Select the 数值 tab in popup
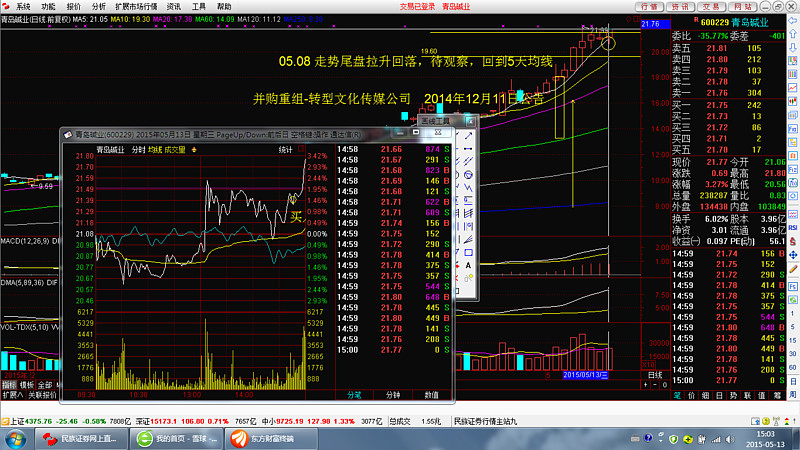Screen dimensions: 800x450 [432, 394]
